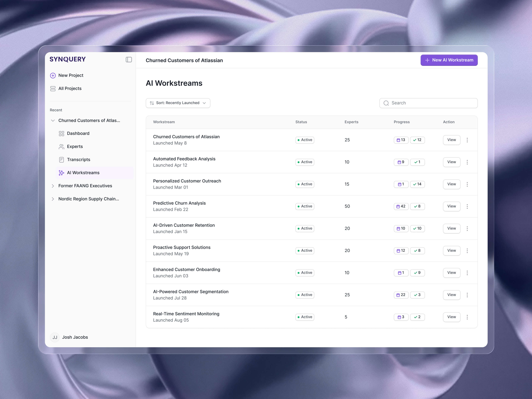
Task: Click the JJ user avatar
Action: tap(55, 337)
